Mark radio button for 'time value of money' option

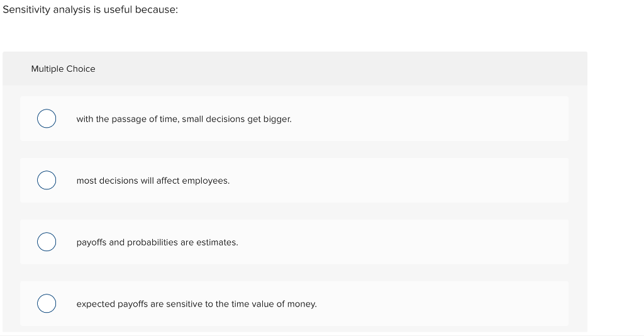tap(47, 303)
